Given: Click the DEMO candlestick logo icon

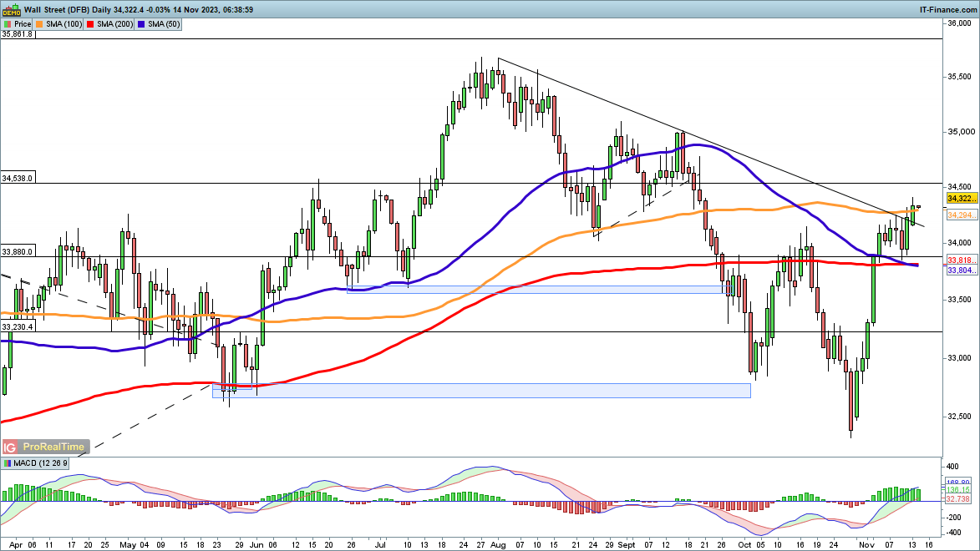Looking at the screenshot, I should (11, 10).
